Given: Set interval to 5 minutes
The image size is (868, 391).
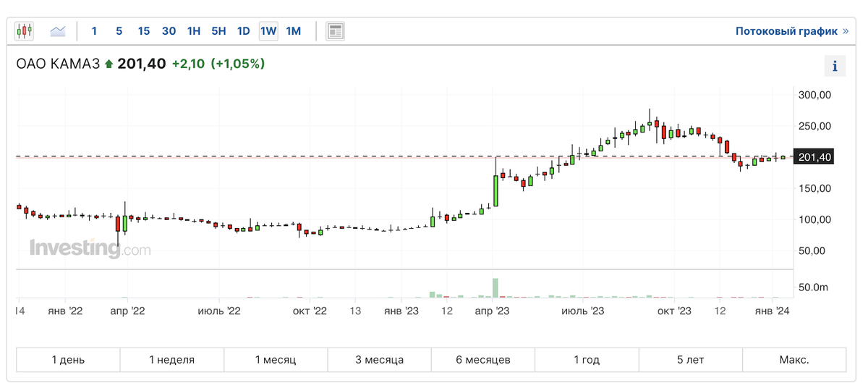Looking at the screenshot, I should tap(119, 31).
